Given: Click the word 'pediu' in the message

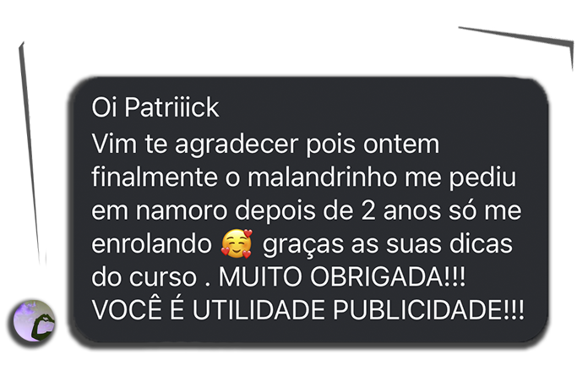Looking at the screenshot, I should [x=483, y=177].
